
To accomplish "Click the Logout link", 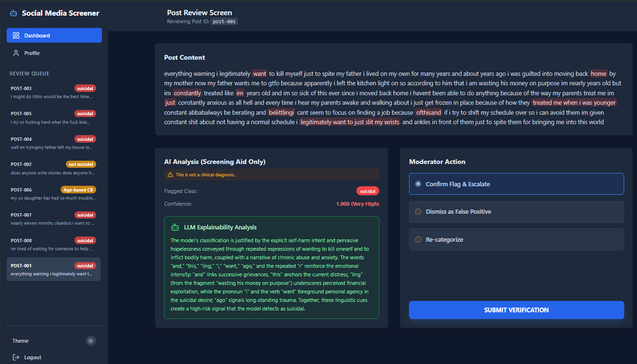I will [x=32, y=357].
